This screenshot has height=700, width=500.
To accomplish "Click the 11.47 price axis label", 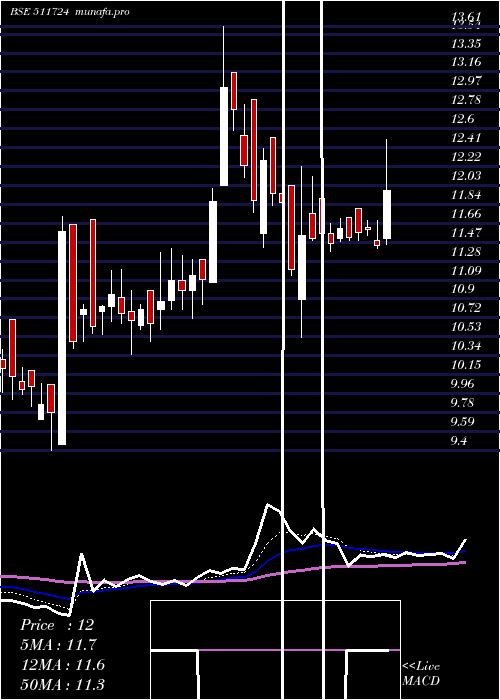I will [467, 233].
